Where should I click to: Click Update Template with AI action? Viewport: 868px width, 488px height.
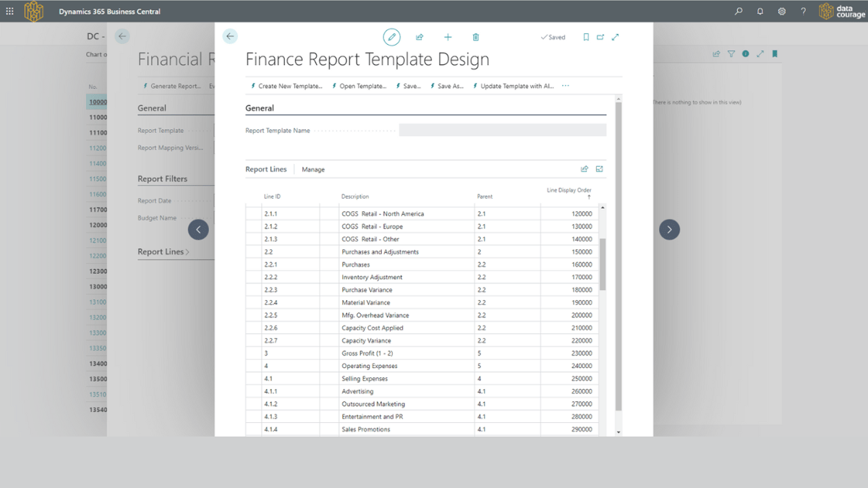click(513, 86)
